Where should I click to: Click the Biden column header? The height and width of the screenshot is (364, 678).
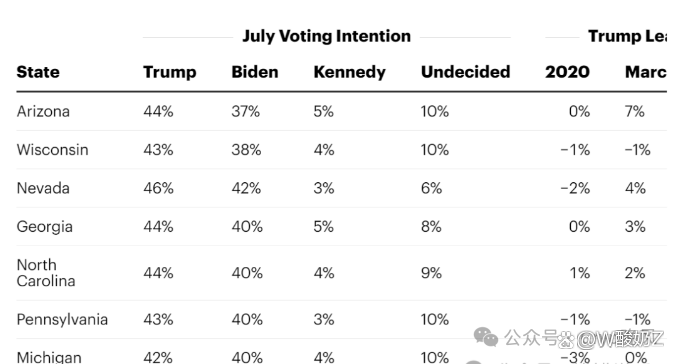255,72
